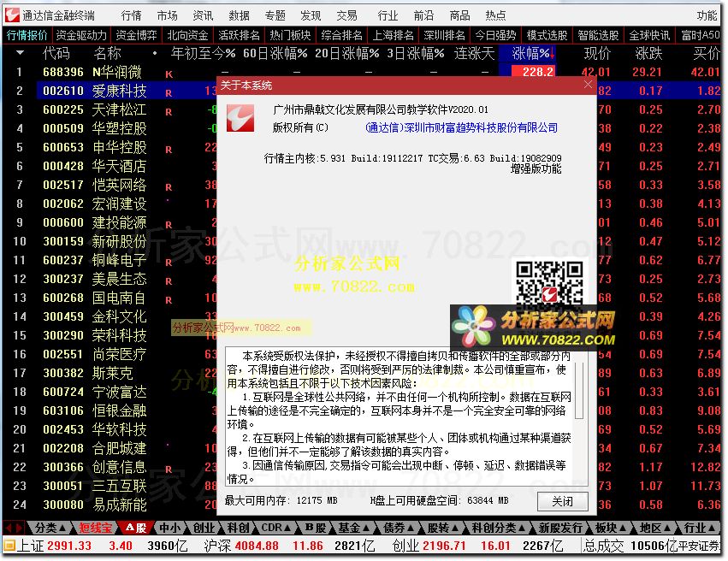Click the K marker beside N华润微
This screenshot has width=728, height=561.
tap(169, 74)
